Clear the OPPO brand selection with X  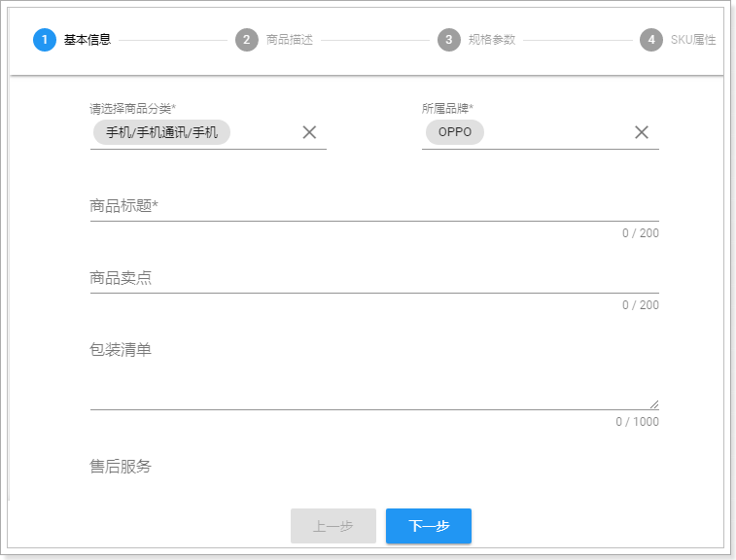642,132
